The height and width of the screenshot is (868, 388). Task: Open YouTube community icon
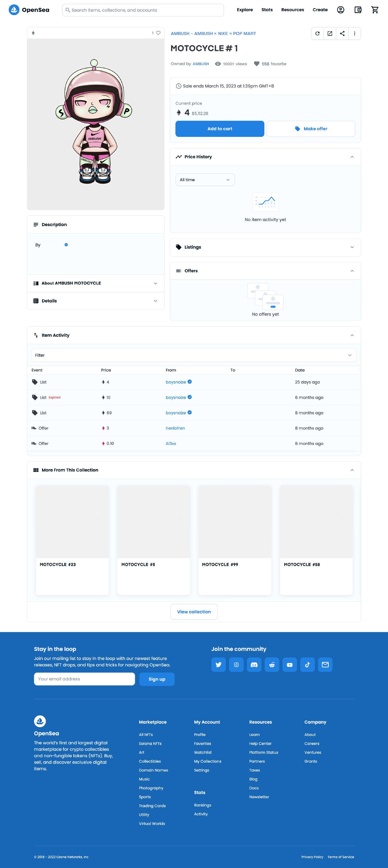(290, 664)
